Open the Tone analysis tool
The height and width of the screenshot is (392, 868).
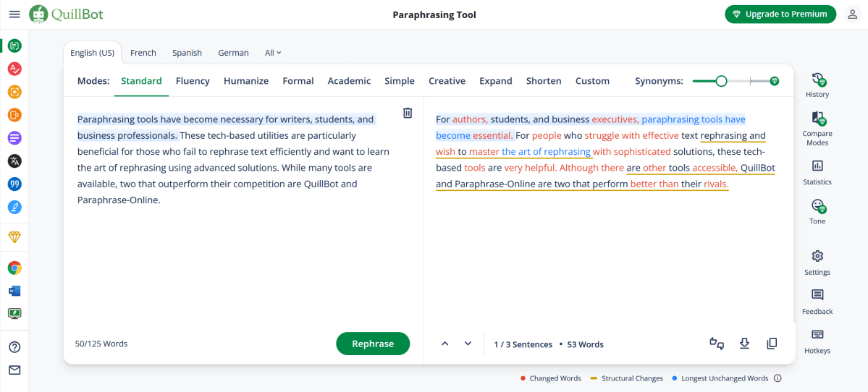pos(817,211)
